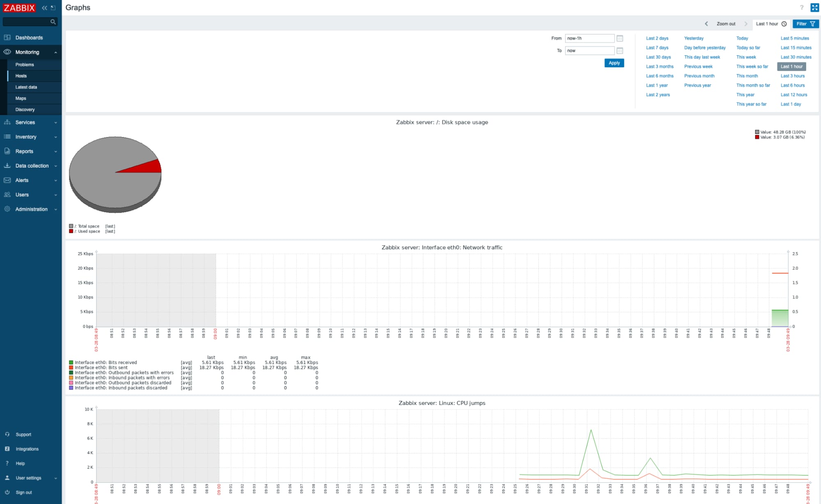
Task: Collapse the sidebar with the double-chevron toggle
Action: click(44, 7)
